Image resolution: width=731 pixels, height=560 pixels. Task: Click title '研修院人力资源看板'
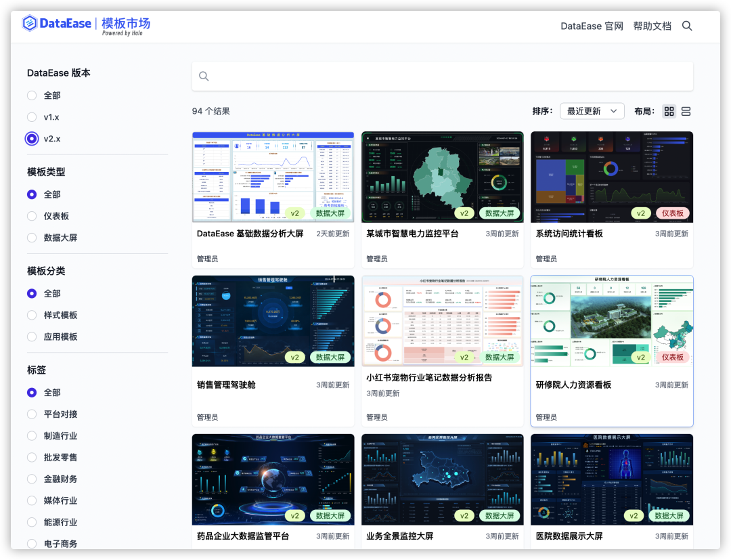tap(573, 385)
